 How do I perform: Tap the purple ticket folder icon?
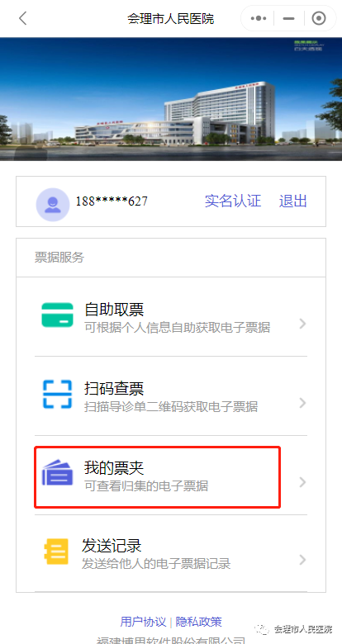tap(57, 473)
